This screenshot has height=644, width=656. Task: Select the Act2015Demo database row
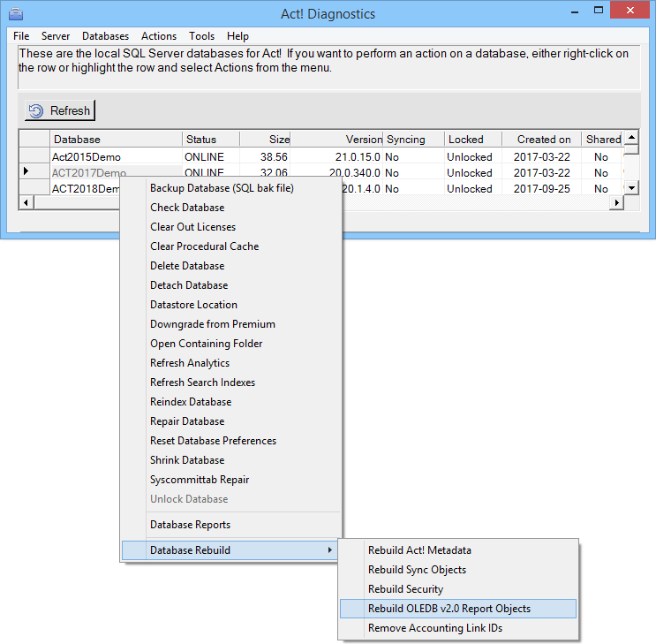pyautogui.click(x=117, y=157)
